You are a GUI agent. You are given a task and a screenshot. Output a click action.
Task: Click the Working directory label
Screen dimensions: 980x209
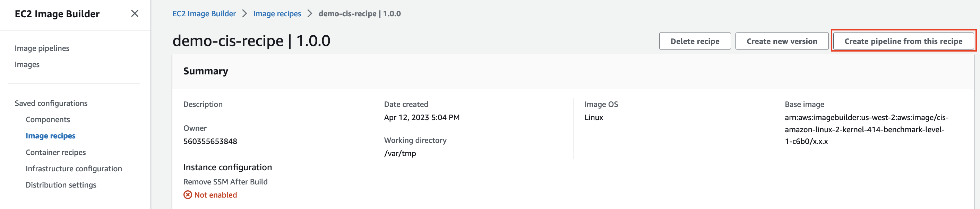pyautogui.click(x=415, y=140)
